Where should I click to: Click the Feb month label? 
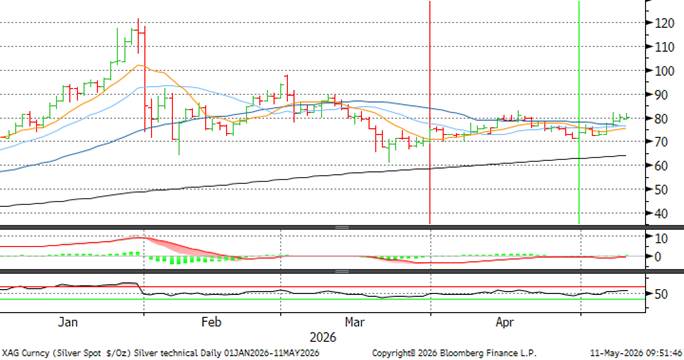point(211,322)
